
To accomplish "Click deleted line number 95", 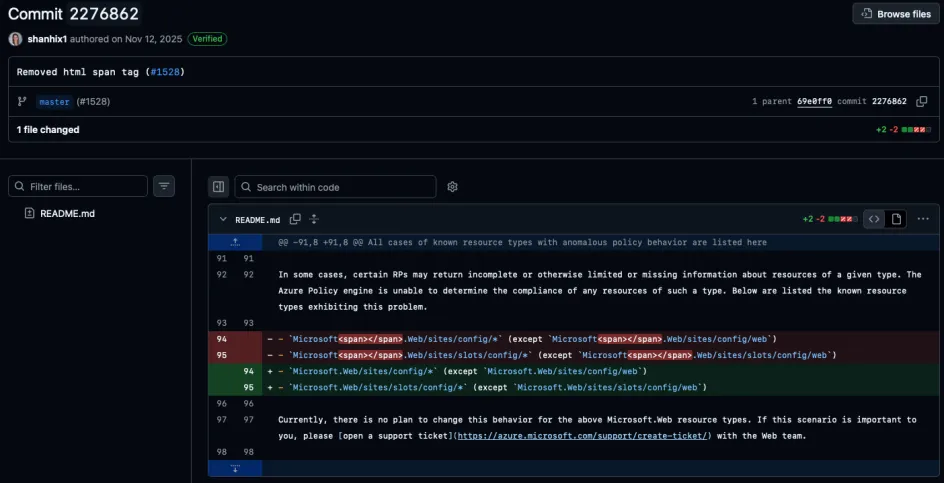I will (x=222, y=355).
